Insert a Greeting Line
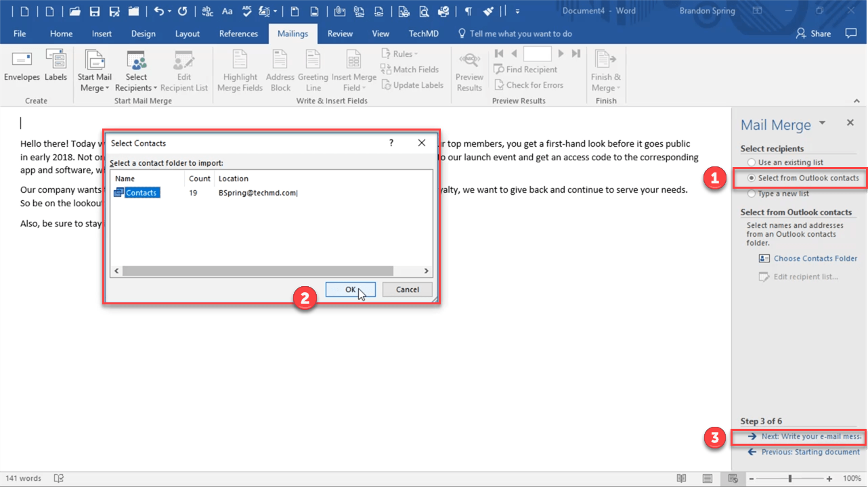This screenshot has width=868, height=487. pyautogui.click(x=313, y=71)
